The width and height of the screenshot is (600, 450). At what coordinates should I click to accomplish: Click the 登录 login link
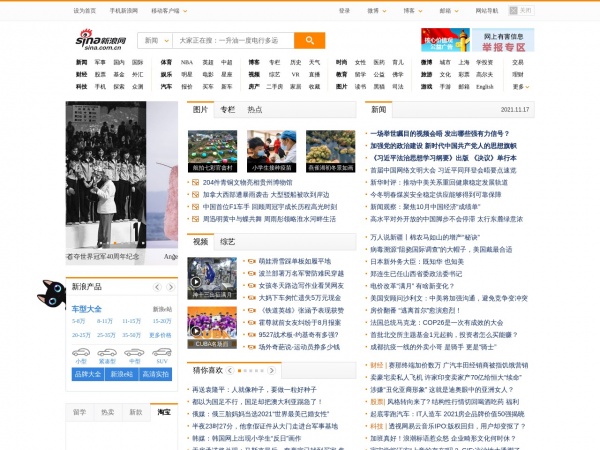tap(344, 11)
